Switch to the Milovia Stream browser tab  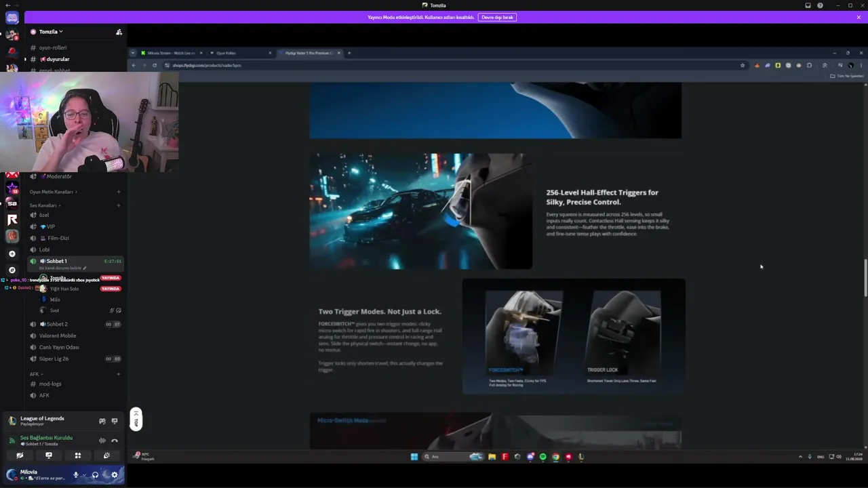pos(172,53)
